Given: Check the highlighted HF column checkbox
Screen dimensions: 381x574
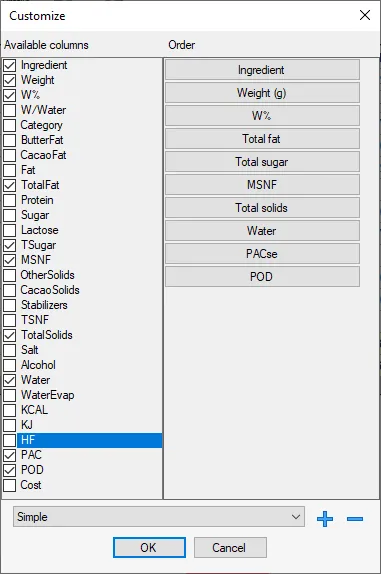Looking at the screenshot, I should pyautogui.click(x=10, y=440).
